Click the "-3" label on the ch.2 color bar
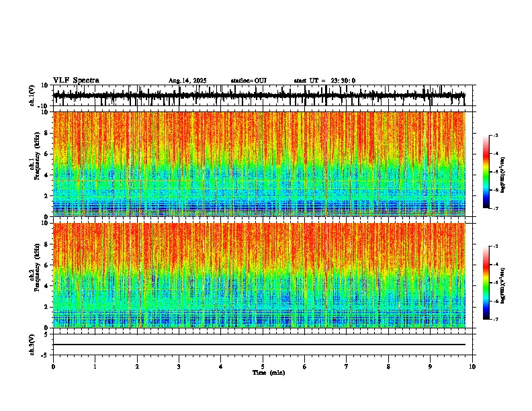 click(495, 246)
